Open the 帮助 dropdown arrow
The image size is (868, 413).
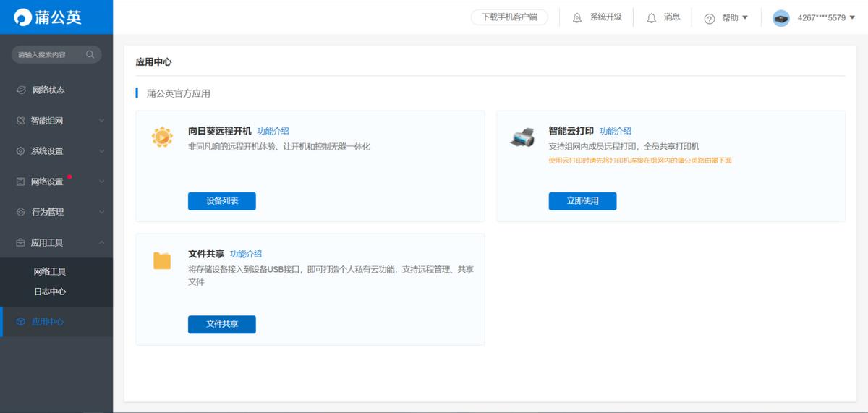pos(745,17)
